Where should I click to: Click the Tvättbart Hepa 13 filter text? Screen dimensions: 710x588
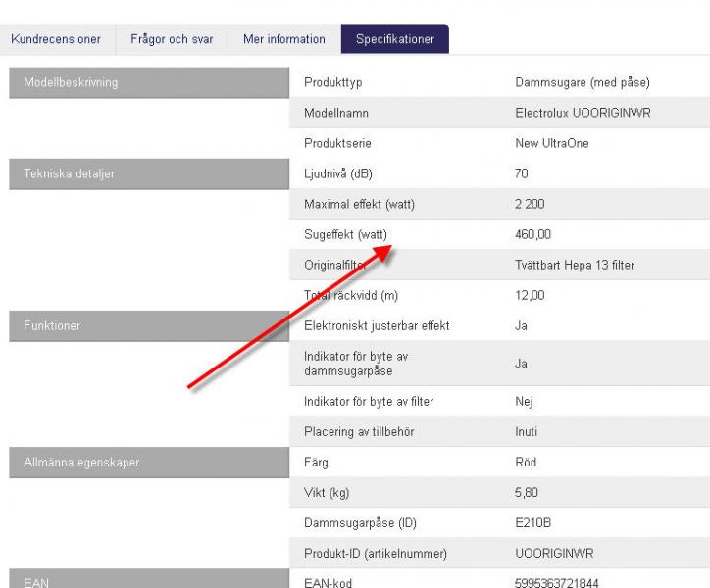pyautogui.click(x=575, y=266)
